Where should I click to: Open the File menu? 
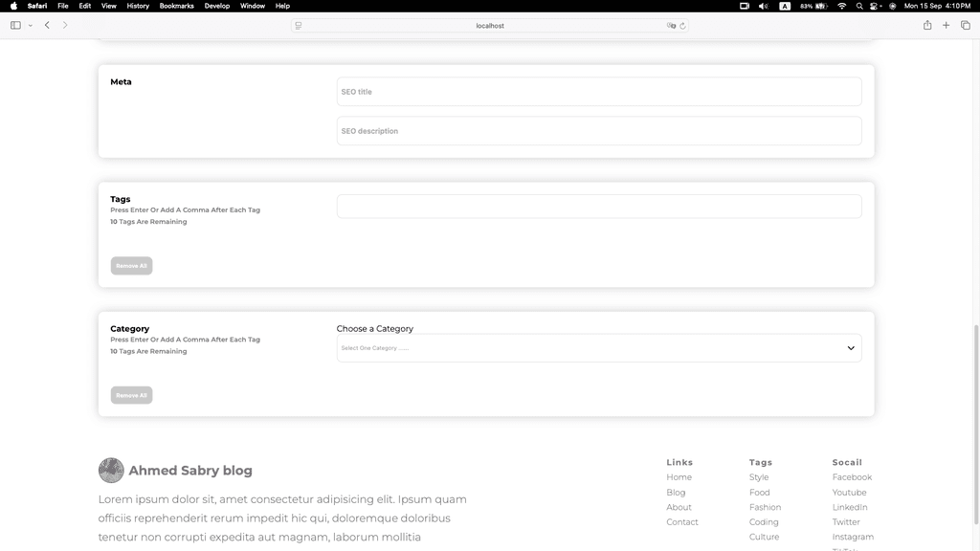tap(63, 6)
